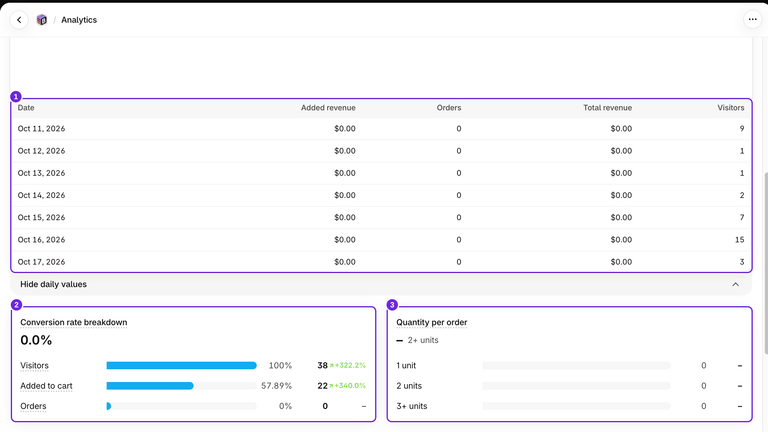Click the Visitors 100% progress bar
The width and height of the screenshot is (768, 432).
(x=181, y=365)
